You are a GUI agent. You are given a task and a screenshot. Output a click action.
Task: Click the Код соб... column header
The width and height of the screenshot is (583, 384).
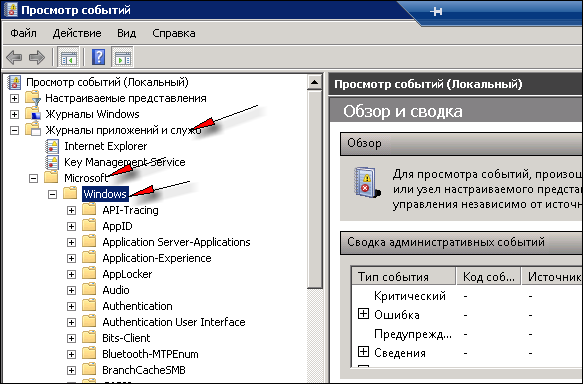(489, 277)
